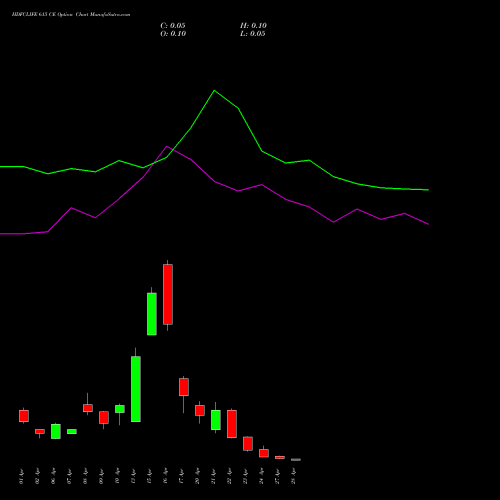The width and height of the screenshot is (500, 500).
Task: Select the red candle above 09 Apr
Action: coord(104,418)
